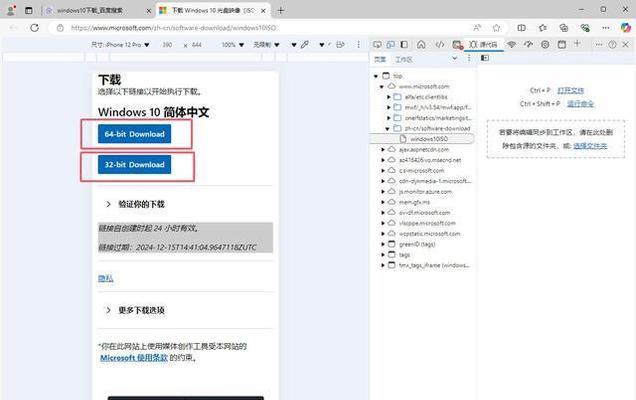Open the Edge profile avatar
636x400 pixels.
click(11, 10)
